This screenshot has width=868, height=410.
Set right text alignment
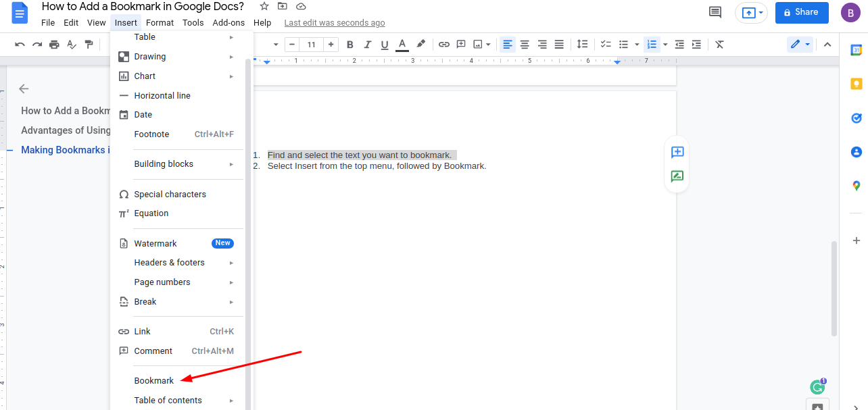coord(542,45)
